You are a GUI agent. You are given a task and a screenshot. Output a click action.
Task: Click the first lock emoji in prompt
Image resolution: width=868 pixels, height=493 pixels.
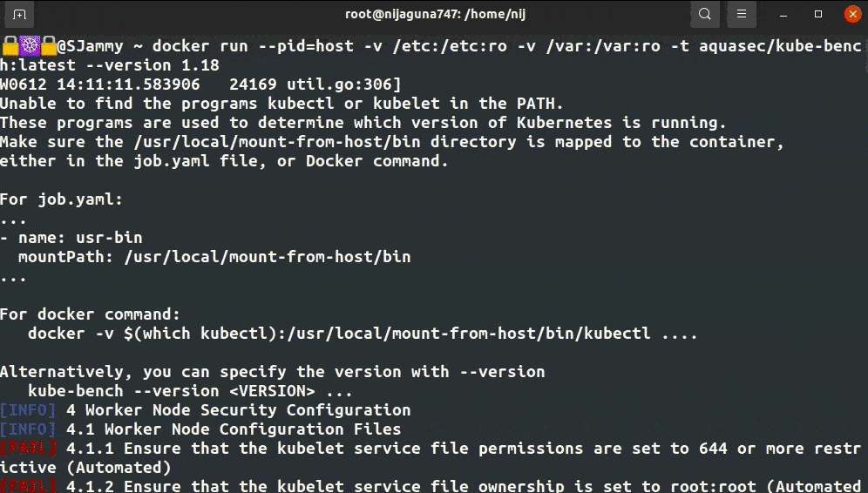[x=10, y=46]
